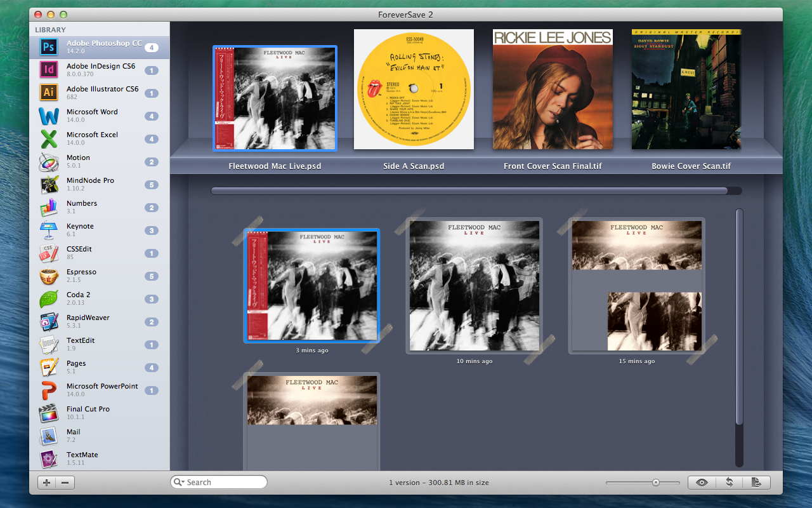Screen dimensions: 812x508
Task: Click the Bowie Cover Scan.tif label
Action: tap(691, 166)
